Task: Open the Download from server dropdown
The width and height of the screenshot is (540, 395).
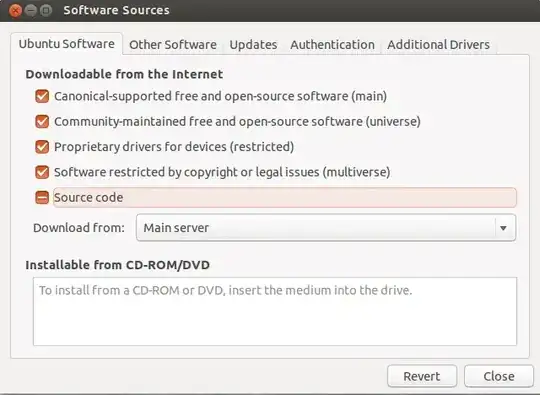Action: pos(326,228)
